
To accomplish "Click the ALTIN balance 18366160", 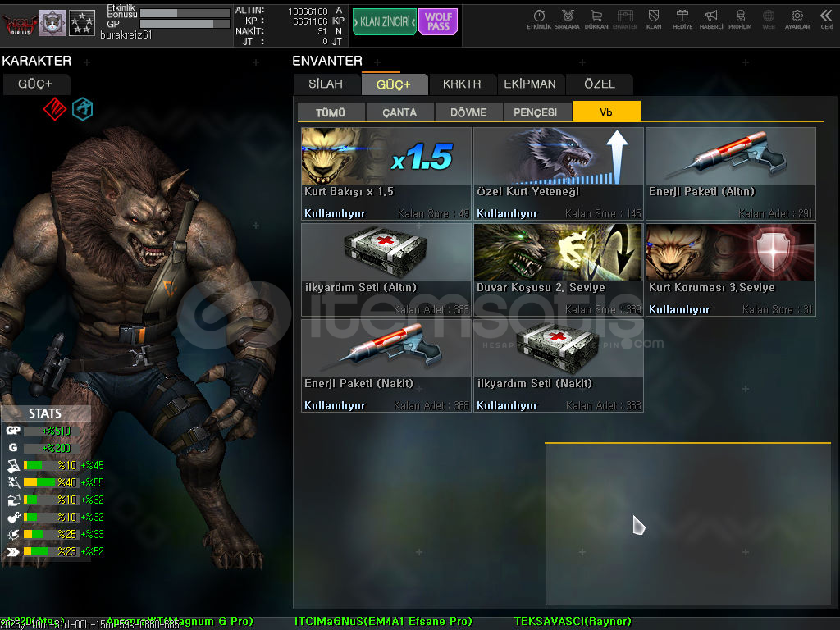I will click(x=308, y=11).
